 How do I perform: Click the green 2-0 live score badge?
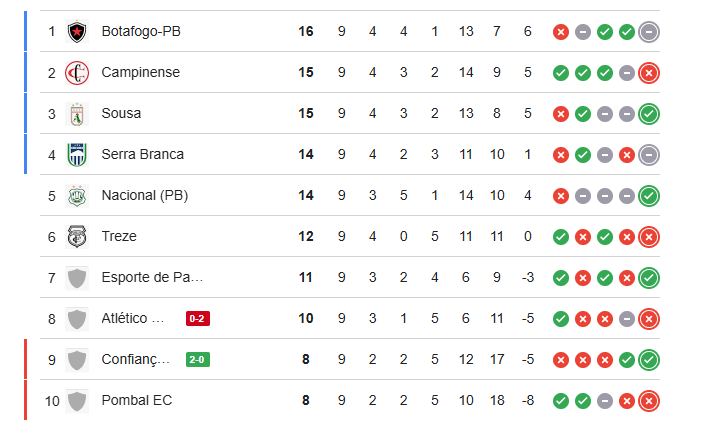pos(197,360)
